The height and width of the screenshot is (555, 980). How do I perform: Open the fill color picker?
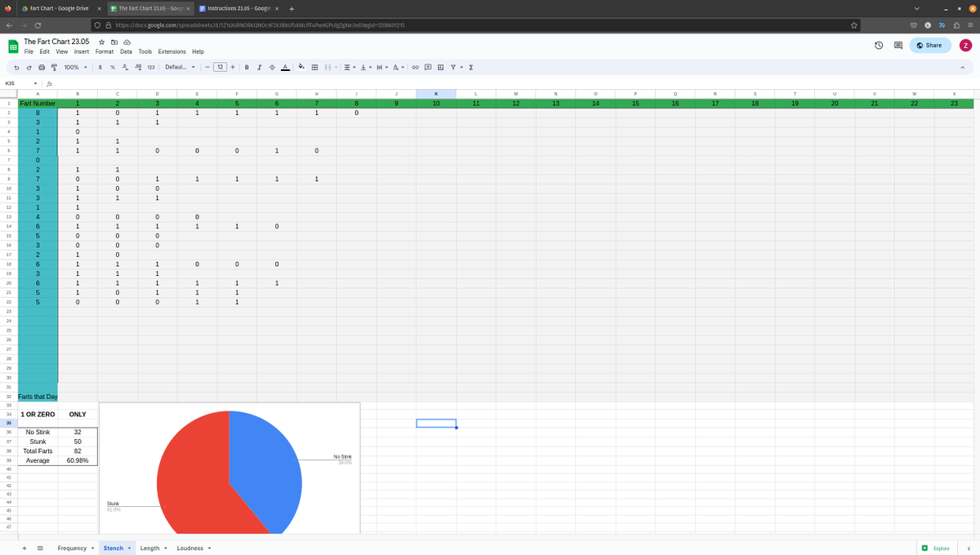301,67
